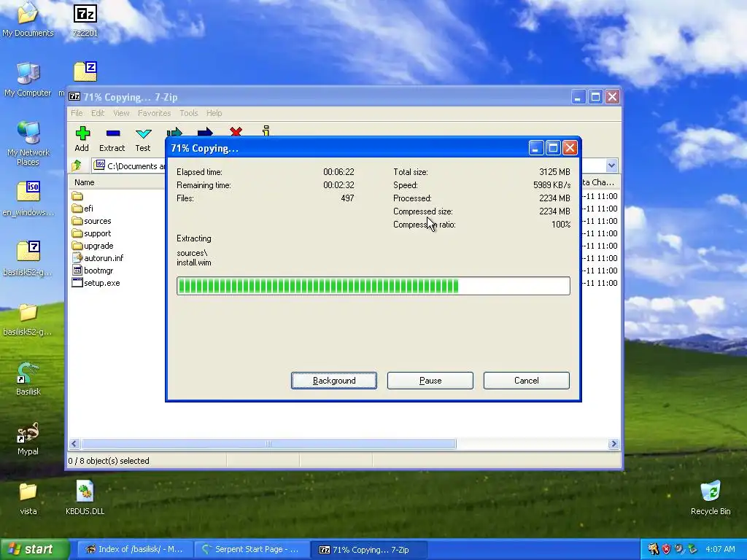Open My Computer desktop icon
Image resolution: width=747 pixels, height=560 pixels.
point(28,79)
